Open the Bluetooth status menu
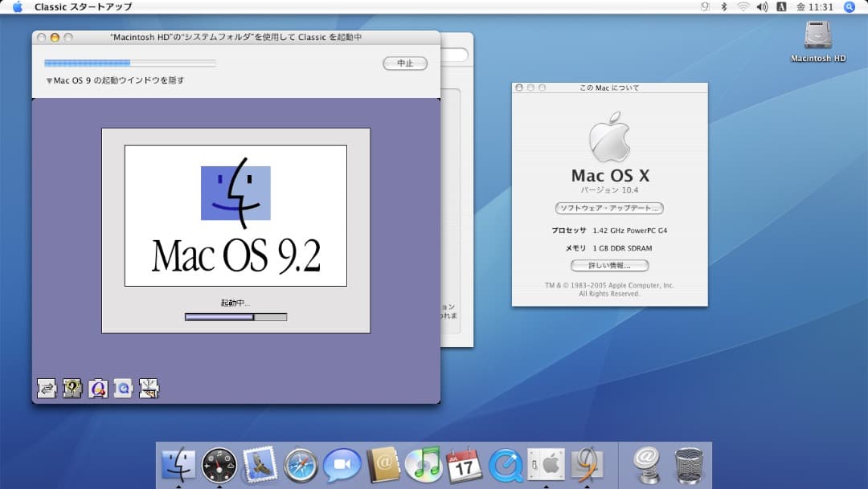Image resolution: width=868 pixels, height=489 pixels. click(x=723, y=6)
